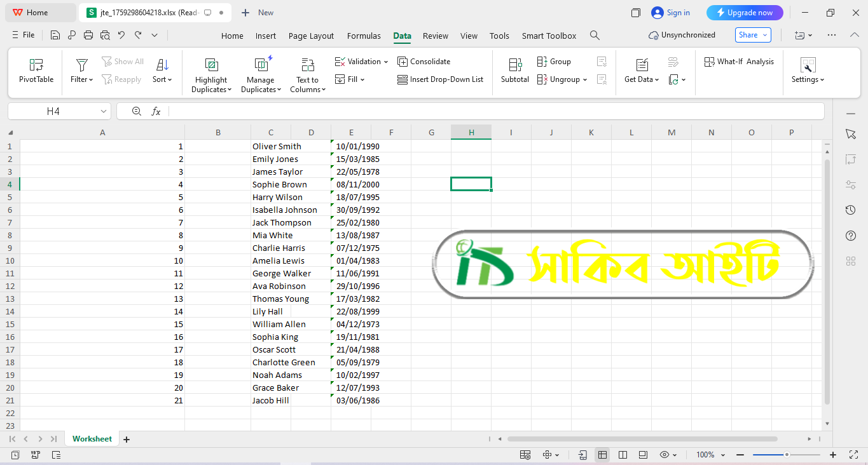The image size is (868, 465).
Task: Open the history icon in right sidebar
Action: click(851, 210)
